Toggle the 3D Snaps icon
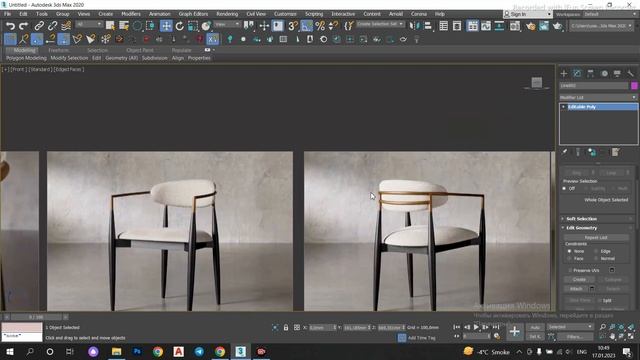Screen dimensions: 640x360 (292, 26)
